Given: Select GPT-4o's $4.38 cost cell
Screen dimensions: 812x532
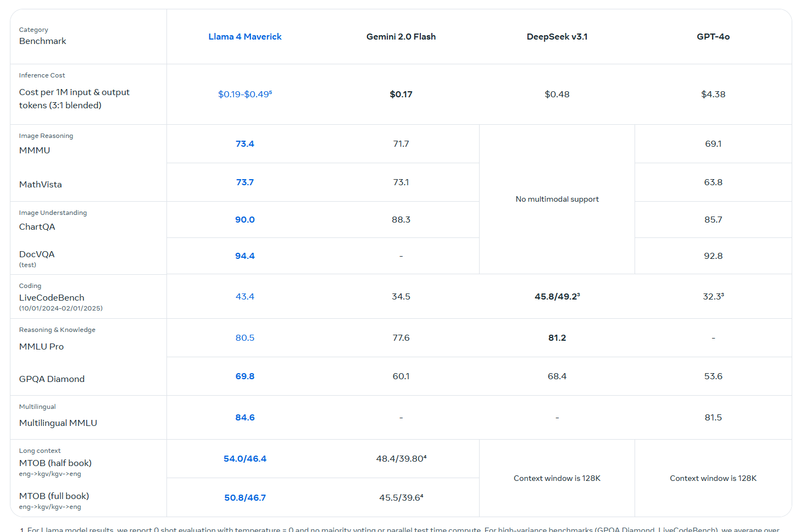Looking at the screenshot, I should (x=713, y=95).
